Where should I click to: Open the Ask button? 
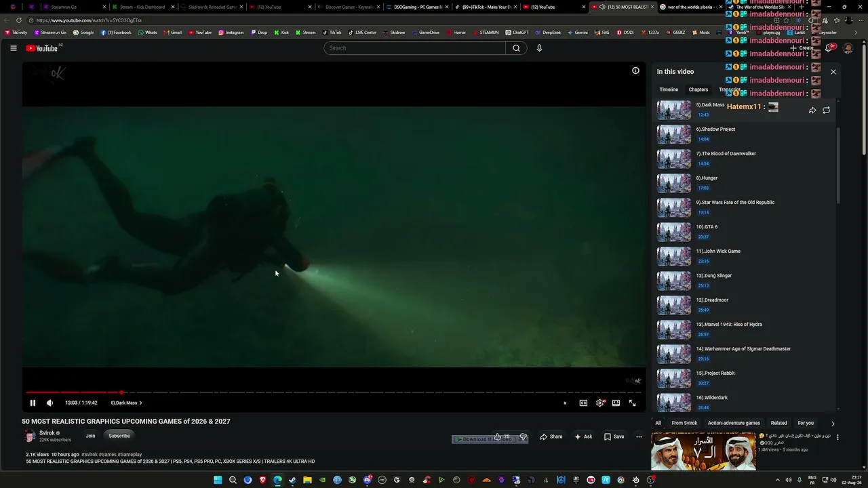click(583, 436)
